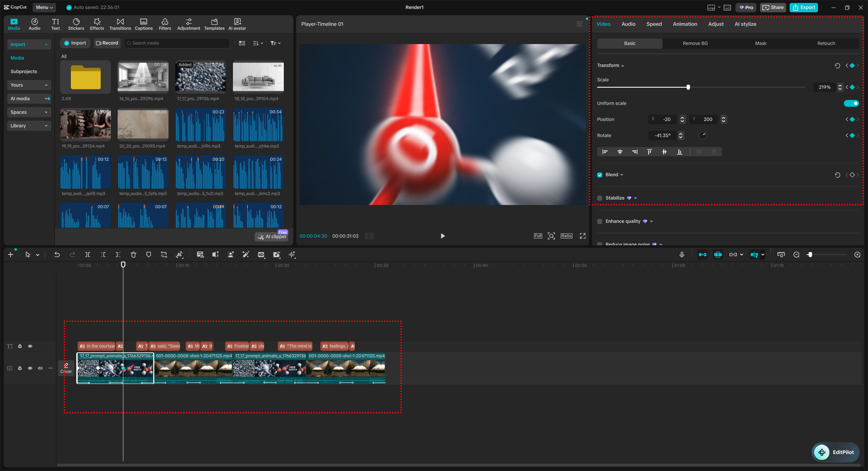Expand the Yours section in sidebar

point(29,85)
